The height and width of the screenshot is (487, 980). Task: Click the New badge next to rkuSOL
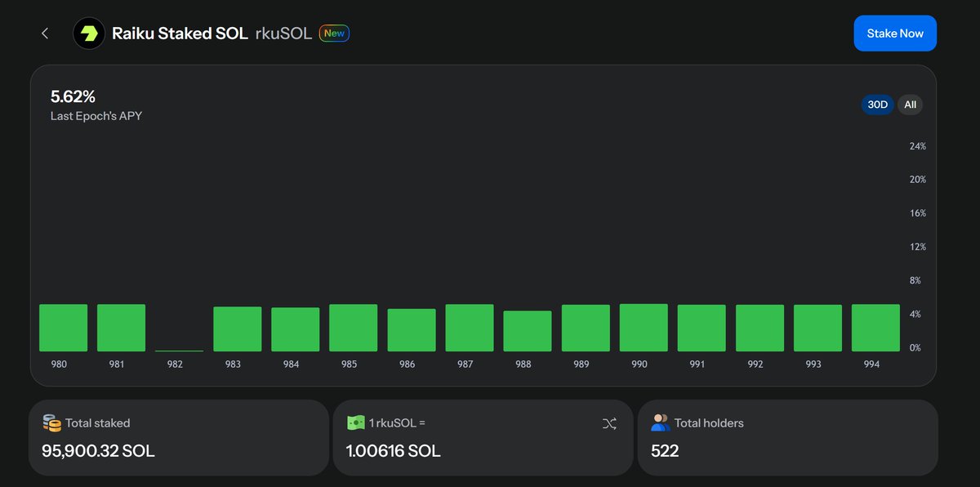[x=334, y=34]
